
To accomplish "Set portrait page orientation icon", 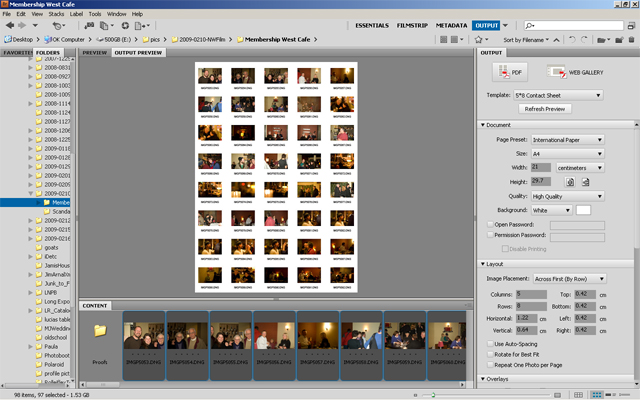I will [570, 182].
